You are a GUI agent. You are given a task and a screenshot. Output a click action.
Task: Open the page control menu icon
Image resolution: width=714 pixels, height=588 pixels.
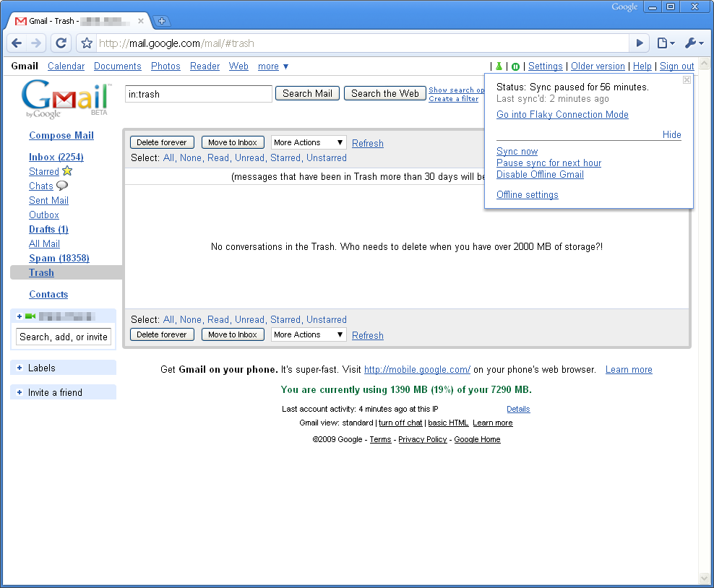pyautogui.click(x=666, y=43)
